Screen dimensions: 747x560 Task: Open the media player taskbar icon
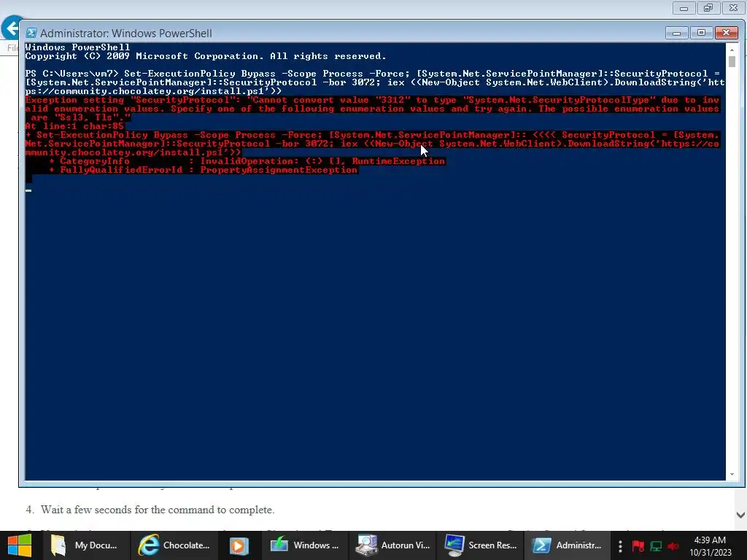239,545
